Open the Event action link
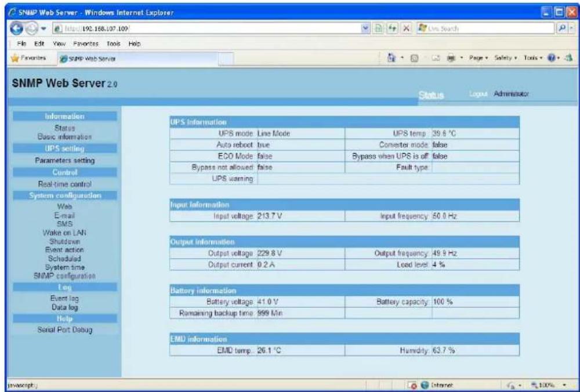 coord(64,250)
